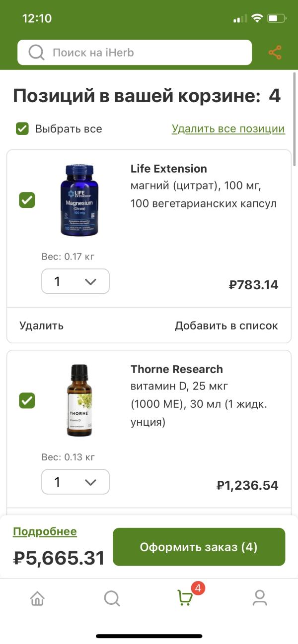Open the Thorne vitamin D product thumbnail
Screen dimensions: 298x644
pyautogui.click(x=79, y=400)
